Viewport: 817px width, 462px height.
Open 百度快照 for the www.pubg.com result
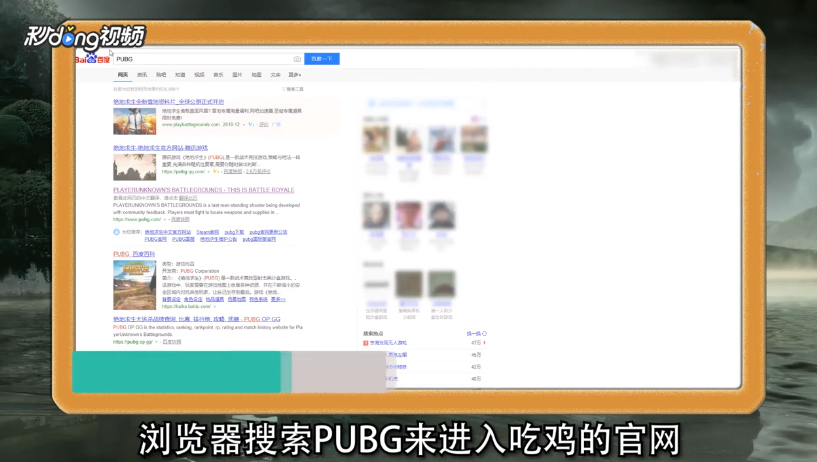(180, 219)
